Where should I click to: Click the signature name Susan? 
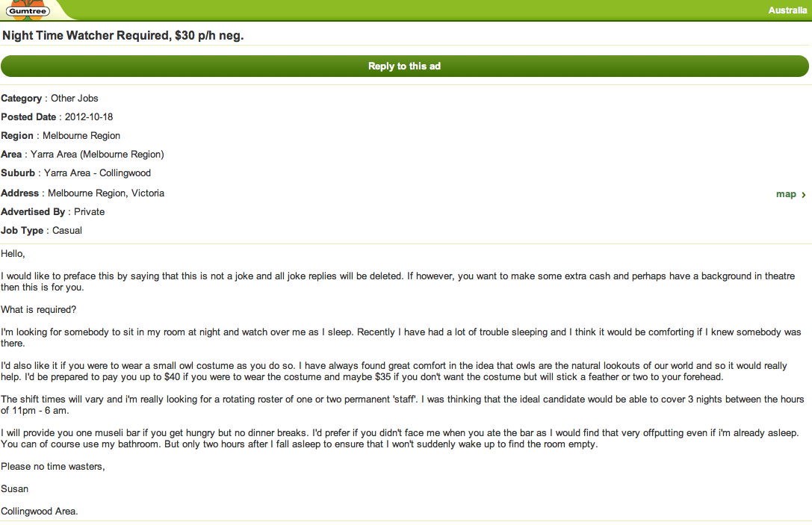pyautogui.click(x=15, y=489)
